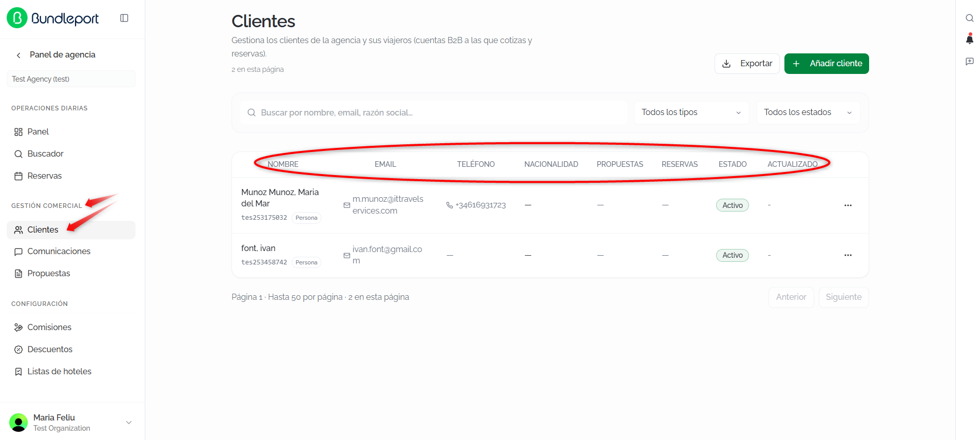This screenshot has width=980, height=440.
Task: Open Listas de hoteles
Action: (x=71, y=372)
